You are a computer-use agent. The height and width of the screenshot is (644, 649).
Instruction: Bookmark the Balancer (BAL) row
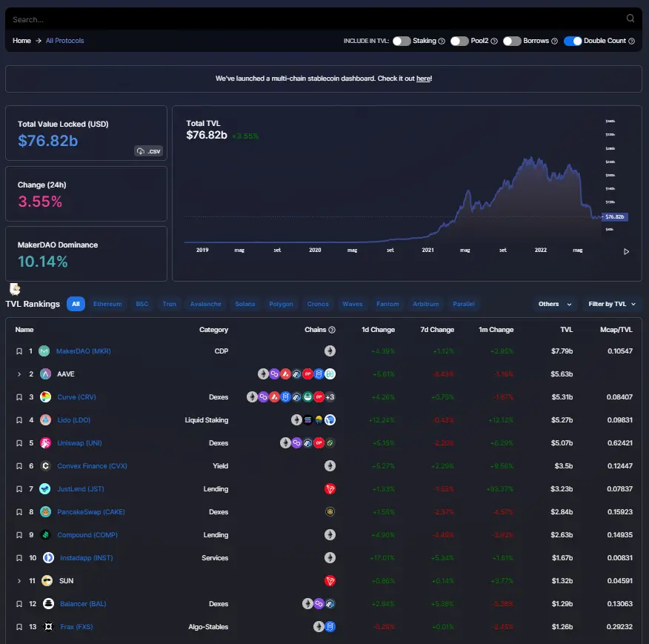[19, 604]
